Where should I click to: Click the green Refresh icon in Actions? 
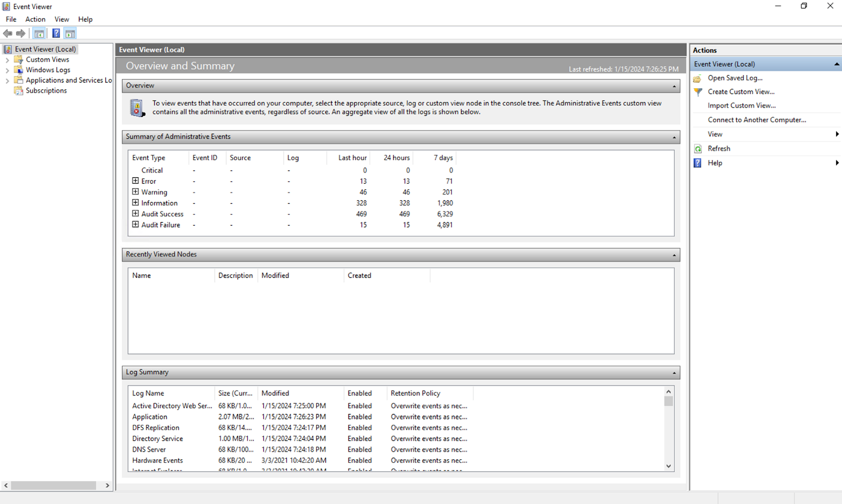click(698, 149)
